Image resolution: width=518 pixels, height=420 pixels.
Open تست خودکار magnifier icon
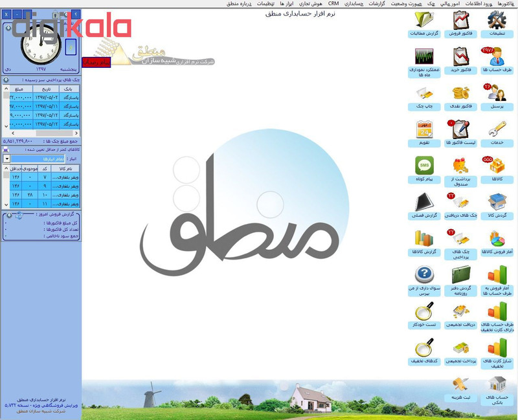[424, 311]
